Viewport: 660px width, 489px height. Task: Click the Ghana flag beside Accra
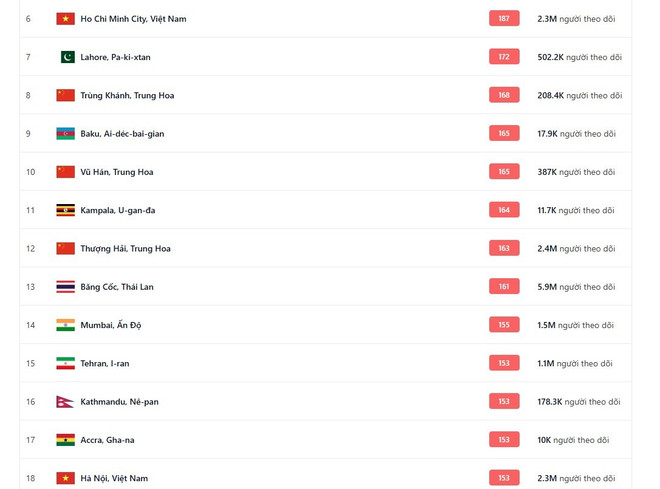(x=65, y=440)
